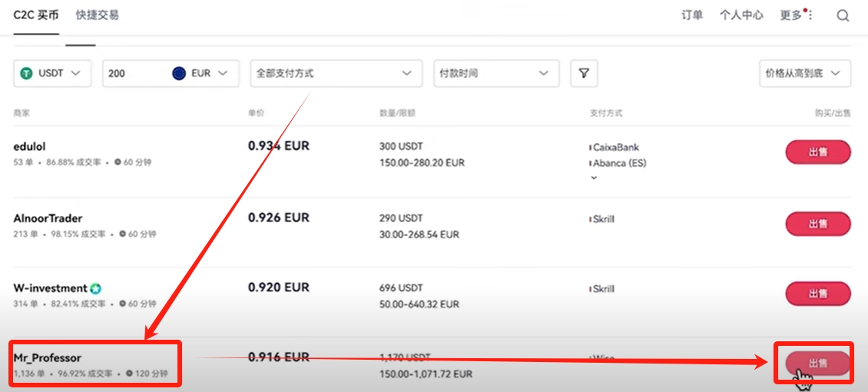Image resolution: width=868 pixels, height=392 pixels.
Task: Click 出售 button for W-investment
Action: pyautogui.click(x=817, y=294)
